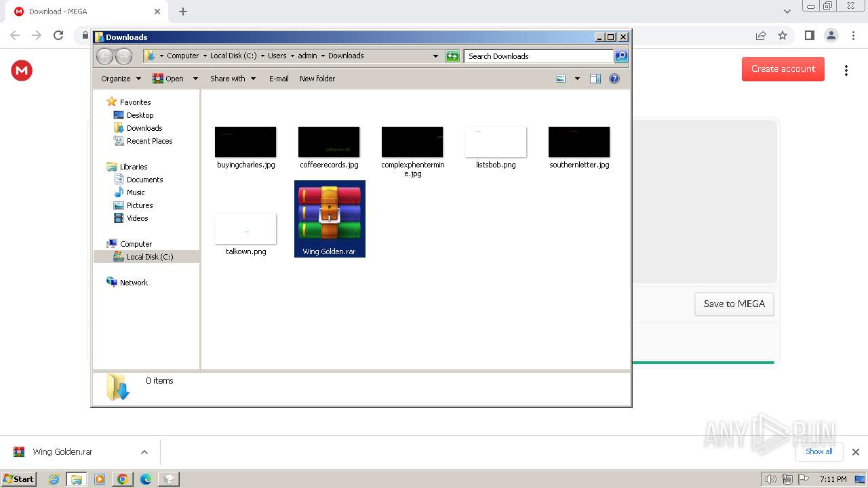The width and height of the screenshot is (868, 488).
Task: Click Wing Golden.rar in downloads bar
Action: [x=62, y=452]
